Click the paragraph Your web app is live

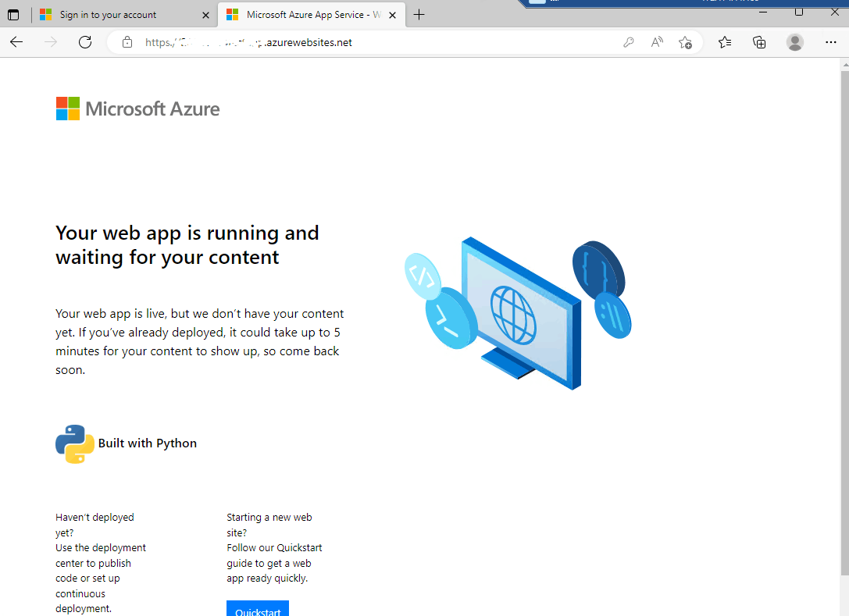click(x=199, y=341)
